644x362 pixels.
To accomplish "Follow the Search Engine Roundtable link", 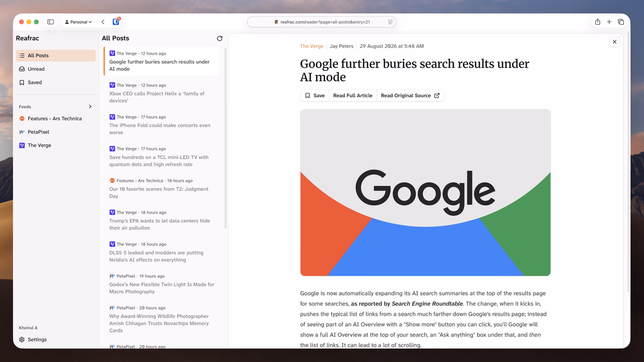I will 428,304.
